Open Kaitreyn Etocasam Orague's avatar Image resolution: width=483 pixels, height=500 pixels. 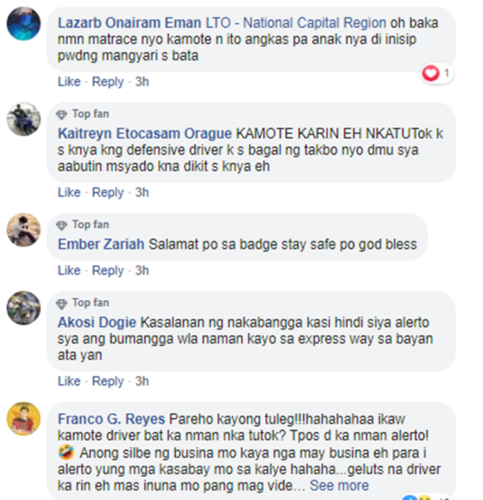24,119
